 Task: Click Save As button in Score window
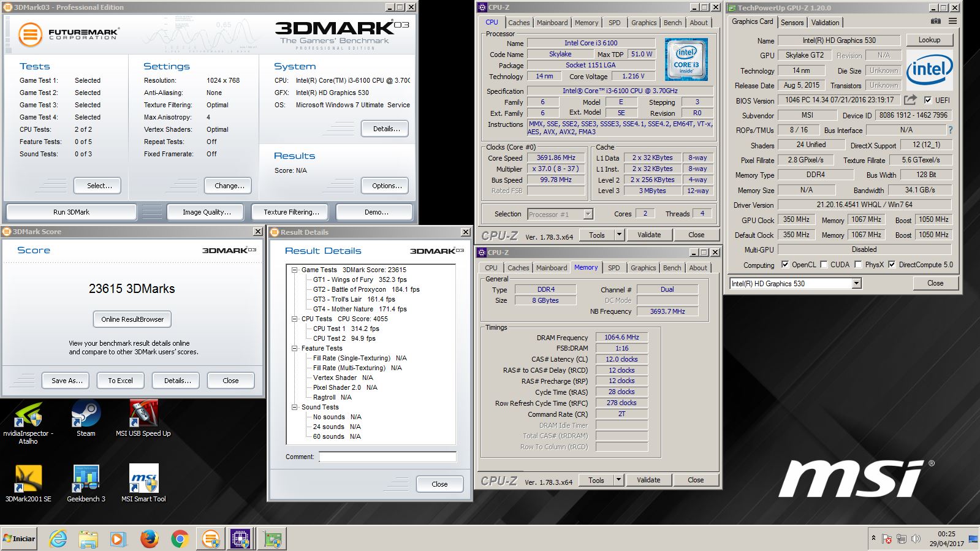click(x=66, y=380)
